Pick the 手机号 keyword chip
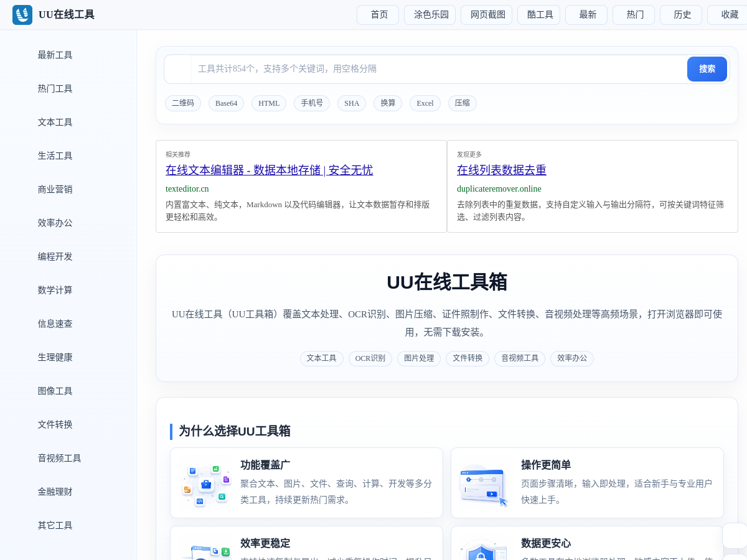747x560 pixels. [x=312, y=103]
